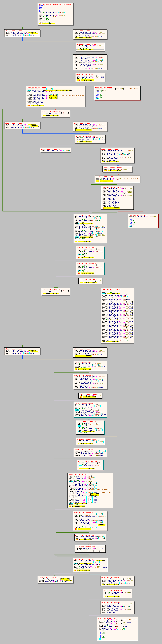Select graph node 148B8D83E
The image size is (162, 644).
pyautogui.click(x=90, y=395)
